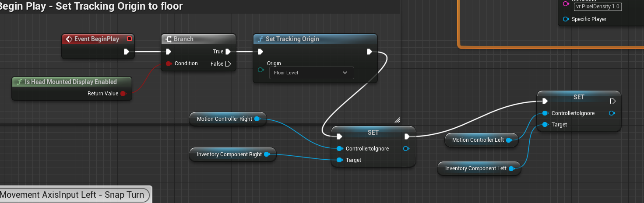Select the SET node title fed by Motion Controller Right
644x203 pixels.
point(373,132)
